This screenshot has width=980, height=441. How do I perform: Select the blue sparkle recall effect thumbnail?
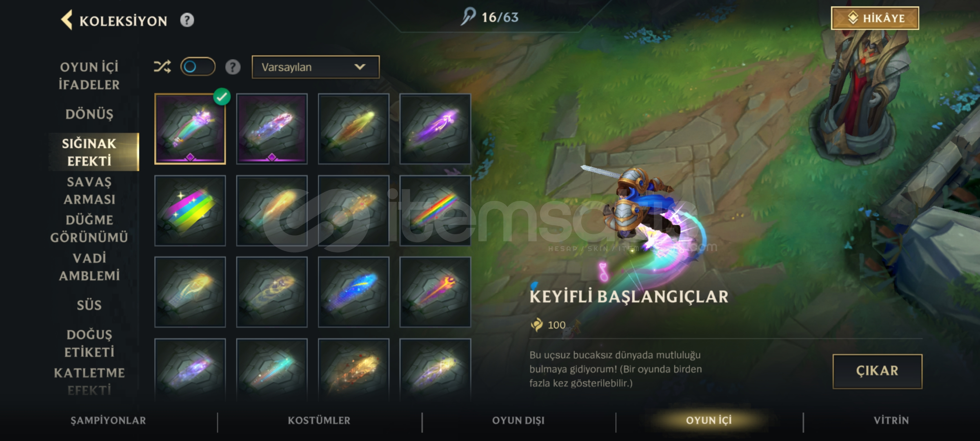pos(353,292)
